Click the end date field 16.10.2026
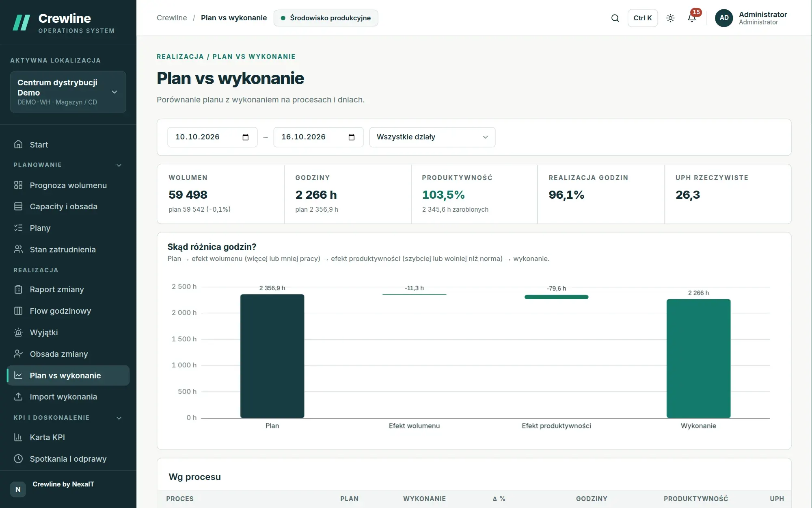 click(x=318, y=137)
